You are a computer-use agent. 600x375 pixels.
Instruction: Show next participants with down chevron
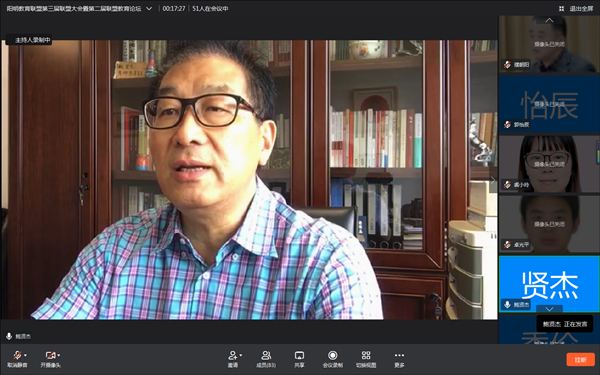pos(549,309)
